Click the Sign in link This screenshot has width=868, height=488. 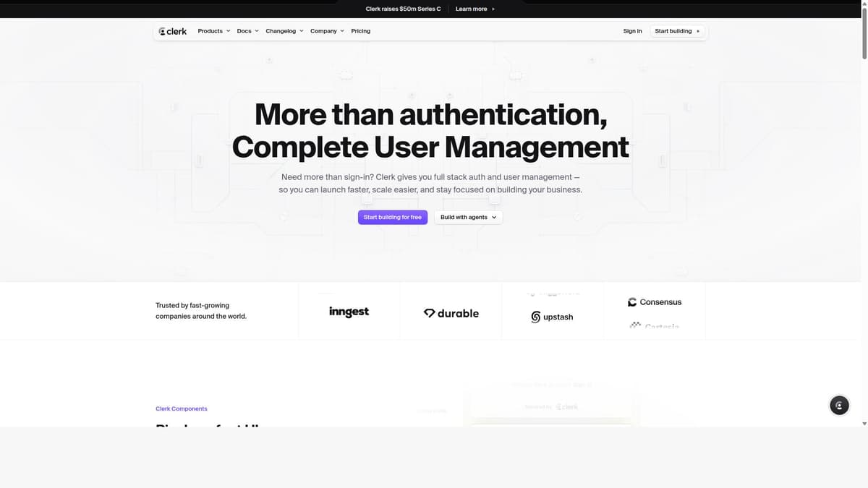click(632, 31)
